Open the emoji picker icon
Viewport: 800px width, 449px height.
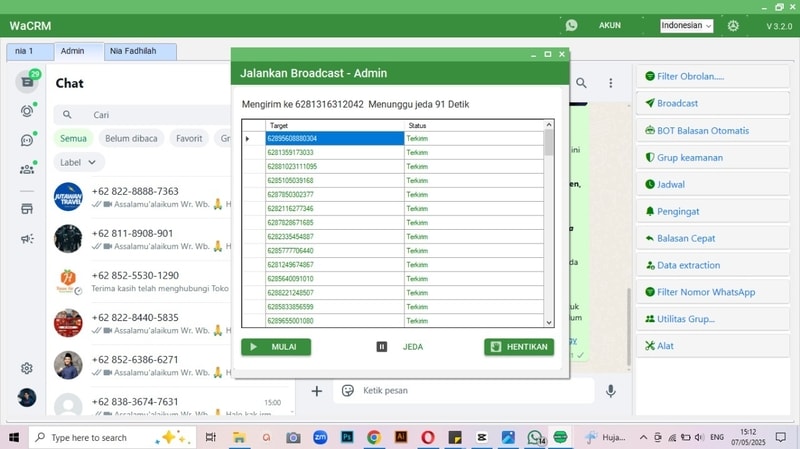(347, 391)
